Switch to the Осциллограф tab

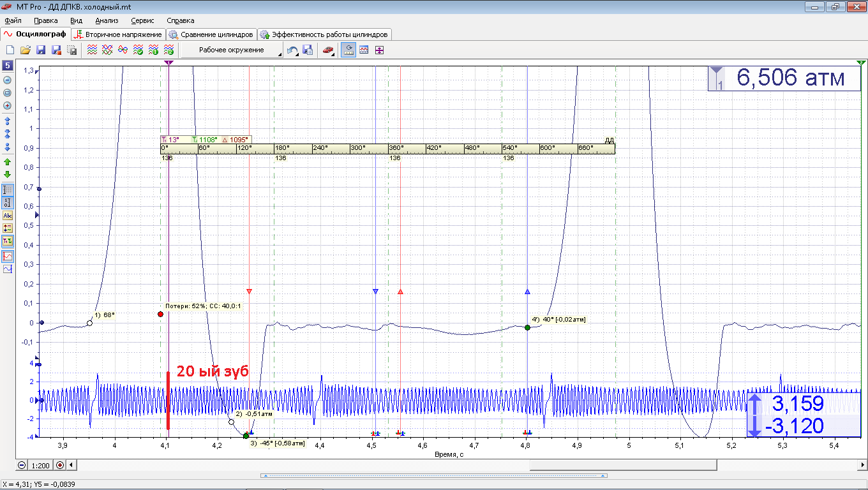[x=36, y=34]
